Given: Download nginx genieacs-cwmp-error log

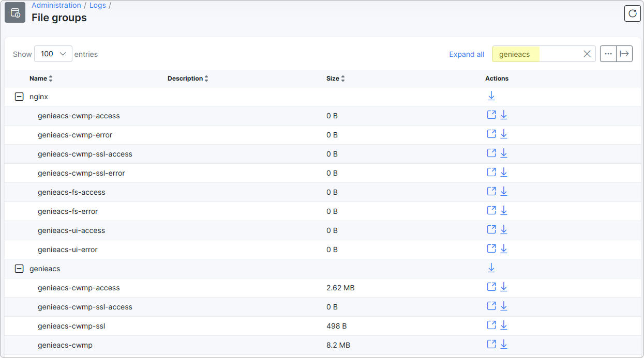Looking at the screenshot, I should click(x=504, y=134).
